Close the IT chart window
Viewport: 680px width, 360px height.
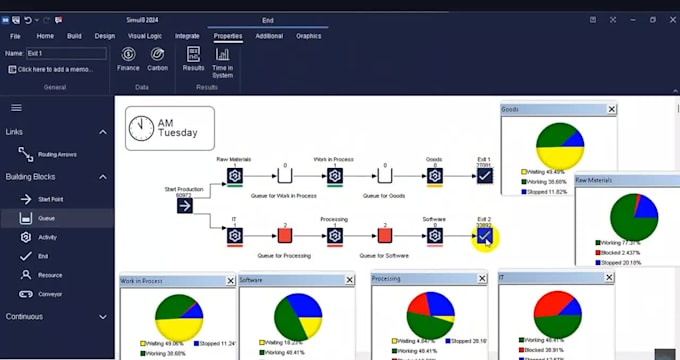[x=609, y=277]
